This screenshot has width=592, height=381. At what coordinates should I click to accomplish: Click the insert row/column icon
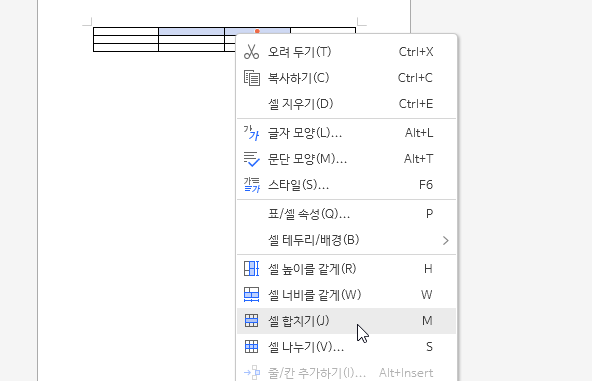251,373
